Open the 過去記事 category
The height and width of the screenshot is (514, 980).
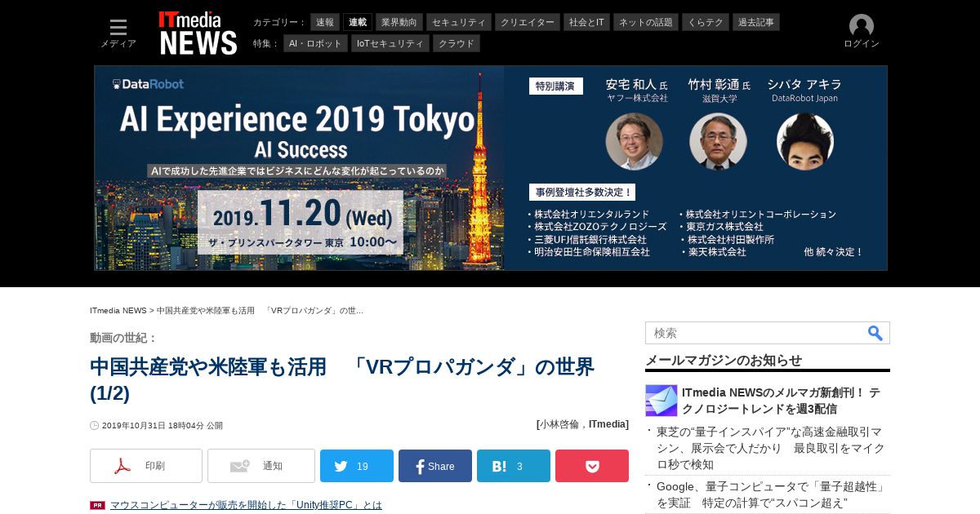(756, 22)
